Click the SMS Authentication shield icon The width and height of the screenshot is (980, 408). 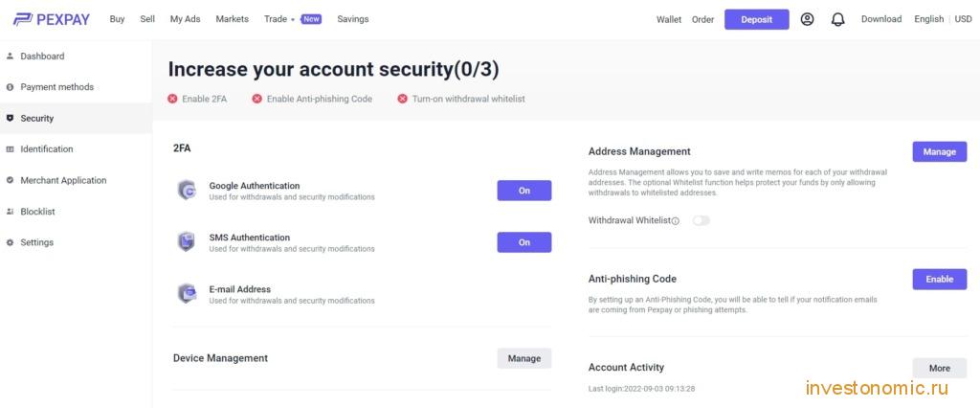tap(187, 241)
